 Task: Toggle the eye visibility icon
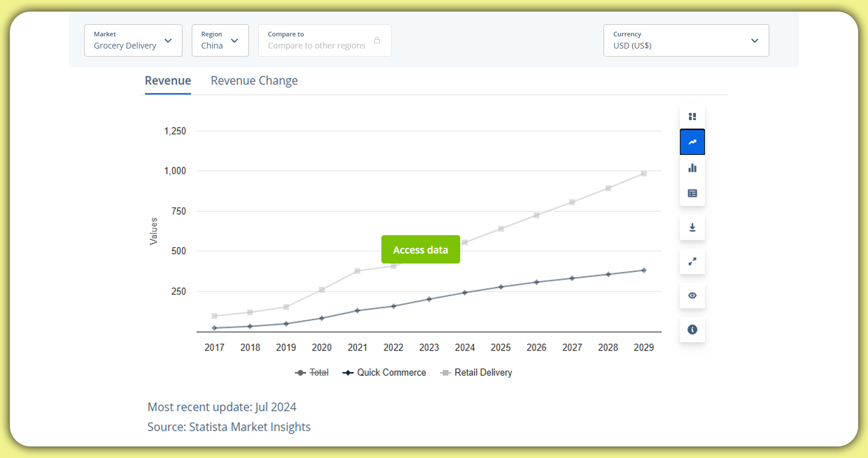692,296
